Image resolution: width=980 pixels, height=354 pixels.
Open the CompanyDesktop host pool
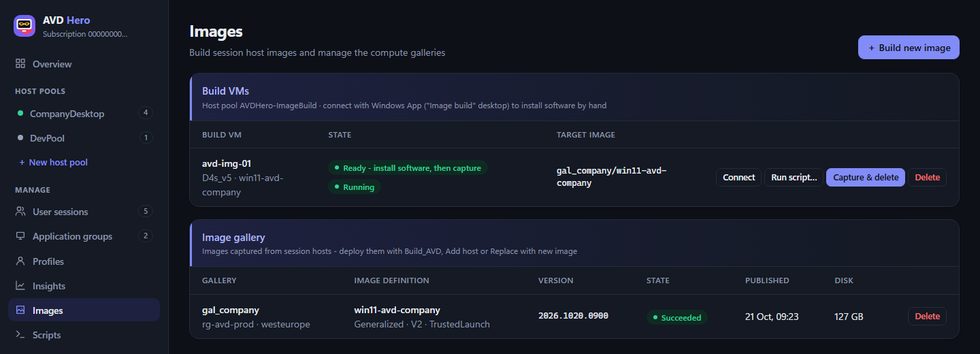point(84,114)
